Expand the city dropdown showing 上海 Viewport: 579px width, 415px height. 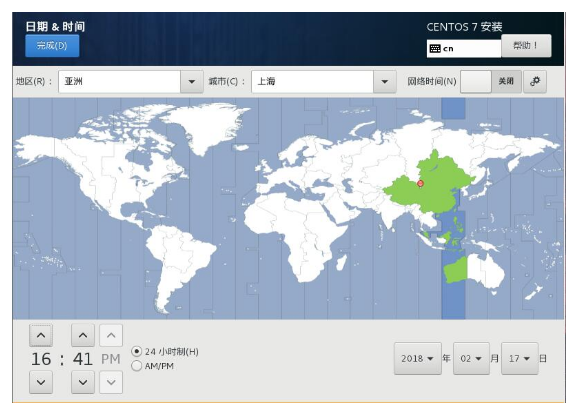tap(323, 82)
